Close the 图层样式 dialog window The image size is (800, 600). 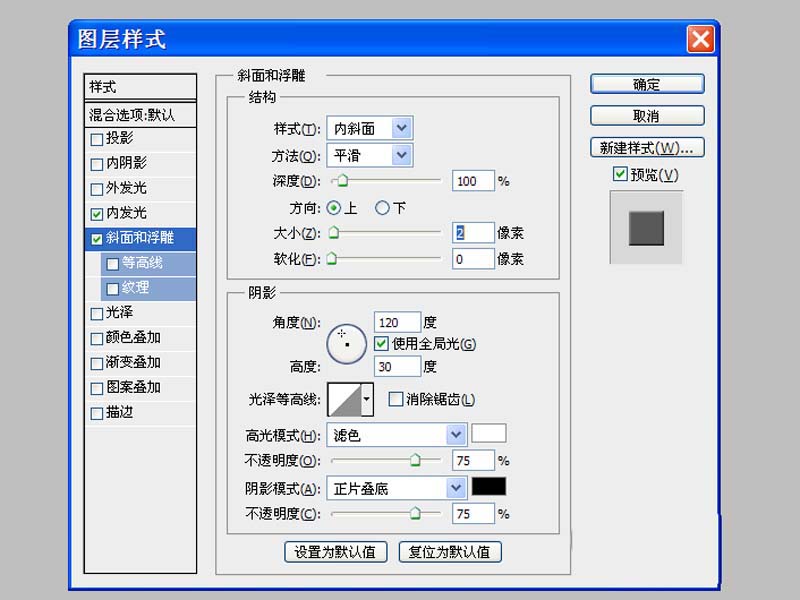coord(700,40)
